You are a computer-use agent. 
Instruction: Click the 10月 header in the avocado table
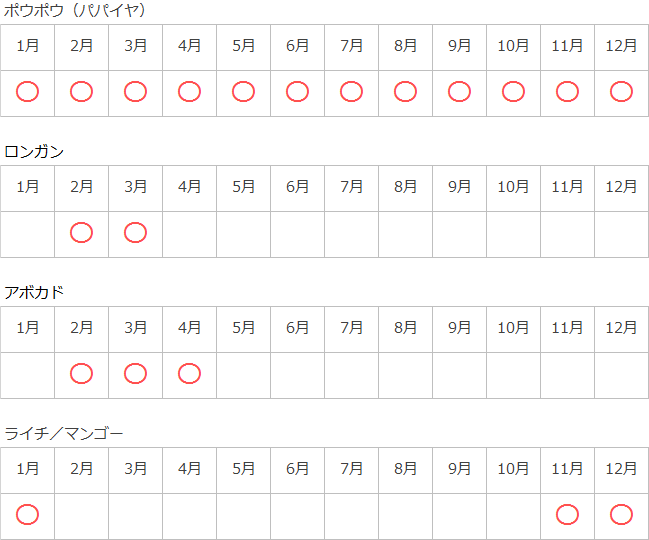513,328
